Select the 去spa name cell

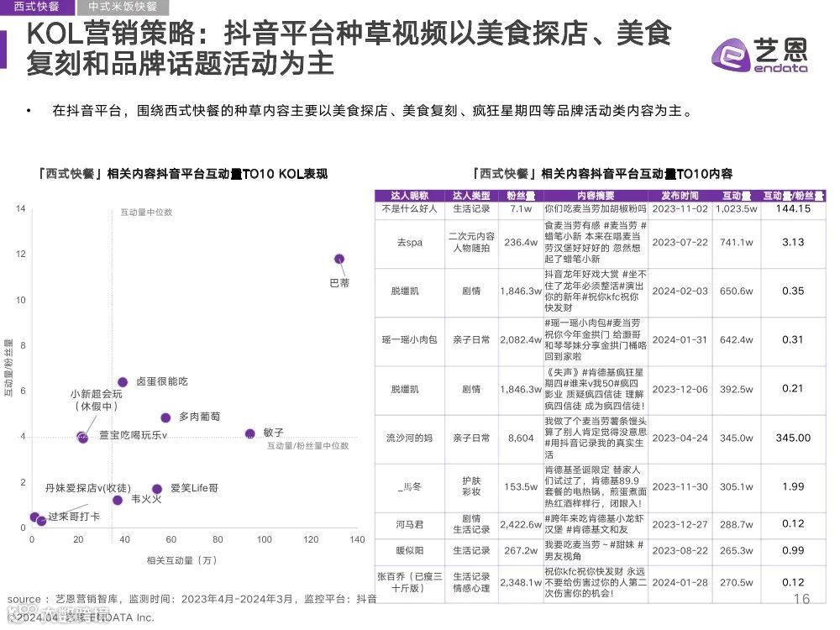coord(409,243)
